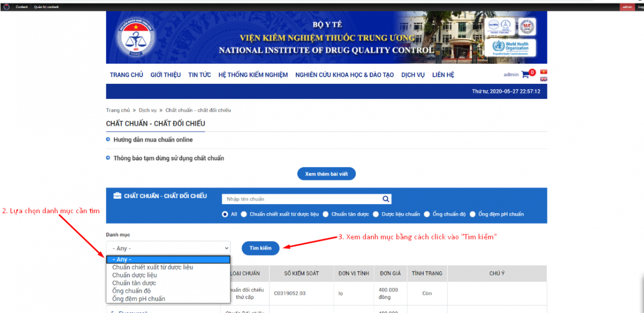Image resolution: width=644 pixels, height=313 pixels.
Task: Click the Còn status cell
Action: (427, 294)
